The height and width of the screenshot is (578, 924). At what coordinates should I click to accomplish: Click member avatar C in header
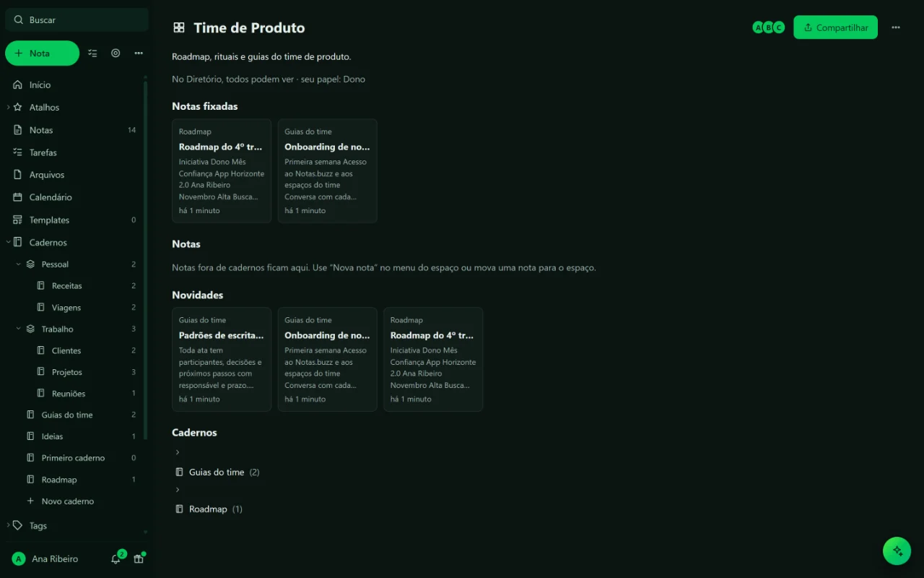[779, 27]
